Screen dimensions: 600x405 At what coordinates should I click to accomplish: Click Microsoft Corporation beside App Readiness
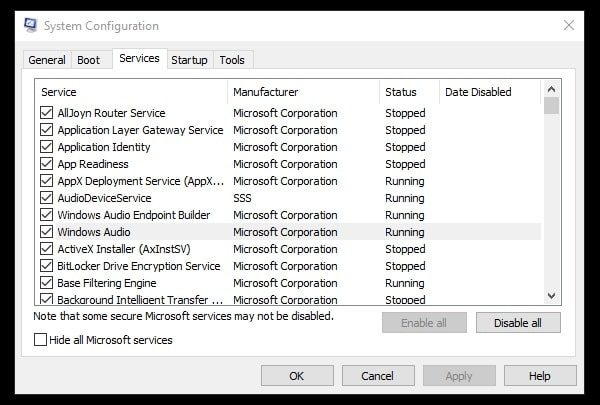pos(285,164)
